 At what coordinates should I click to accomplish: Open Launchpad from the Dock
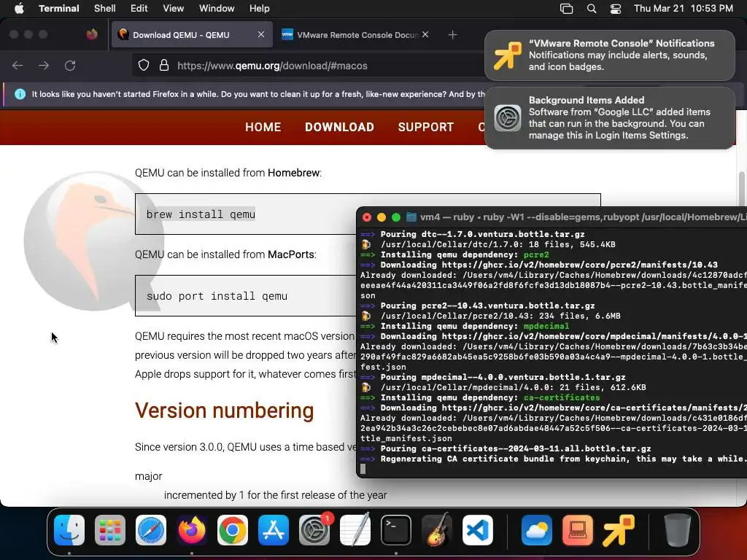tap(110, 530)
